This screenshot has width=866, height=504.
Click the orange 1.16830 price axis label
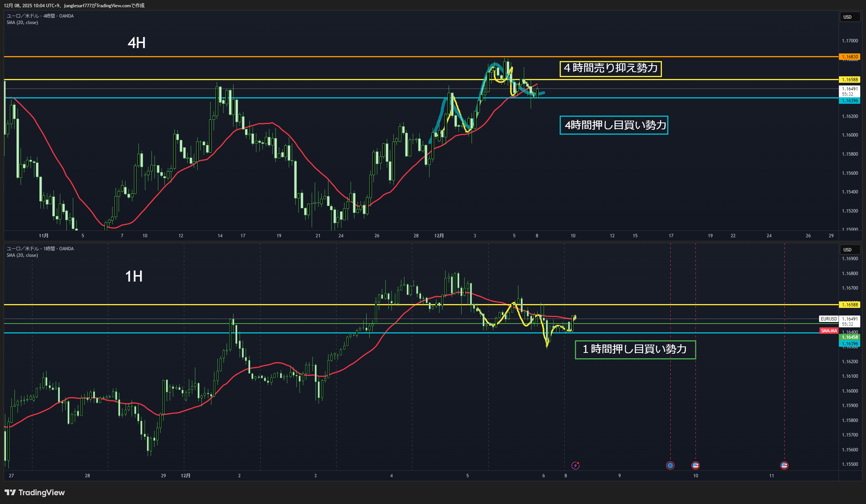850,57
